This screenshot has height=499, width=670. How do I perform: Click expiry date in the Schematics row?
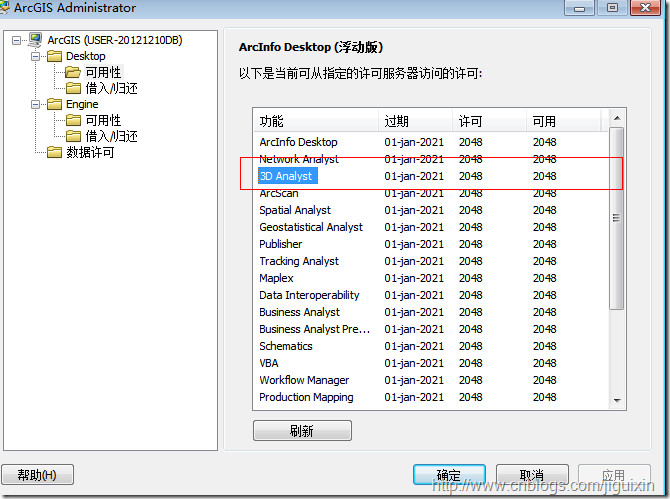click(x=414, y=346)
